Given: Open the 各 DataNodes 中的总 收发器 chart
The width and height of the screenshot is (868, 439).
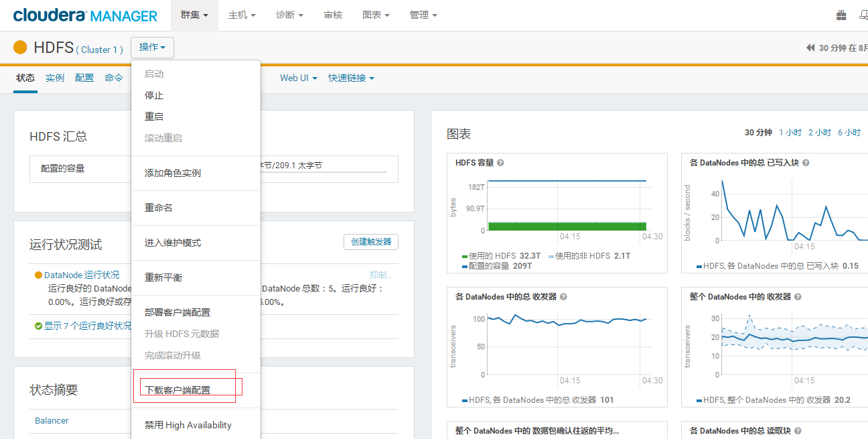Looking at the screenshot, I should point(557,347).
